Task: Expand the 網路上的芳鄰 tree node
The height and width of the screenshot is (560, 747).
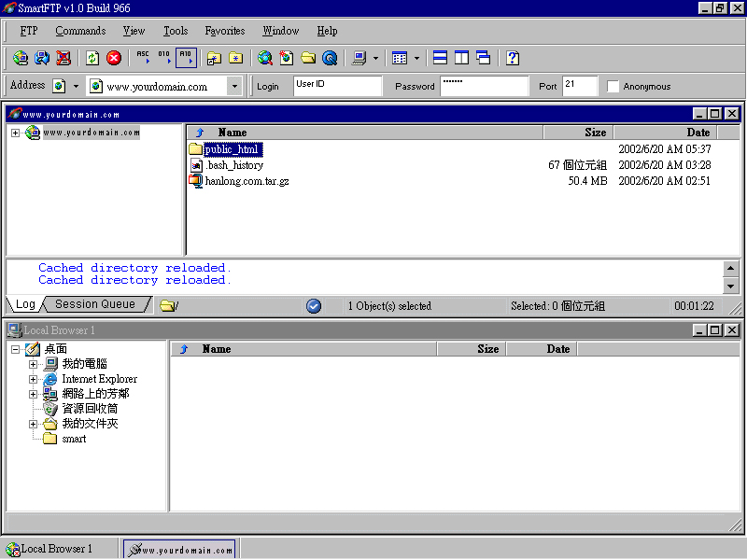Action: (x=33, y=394)
